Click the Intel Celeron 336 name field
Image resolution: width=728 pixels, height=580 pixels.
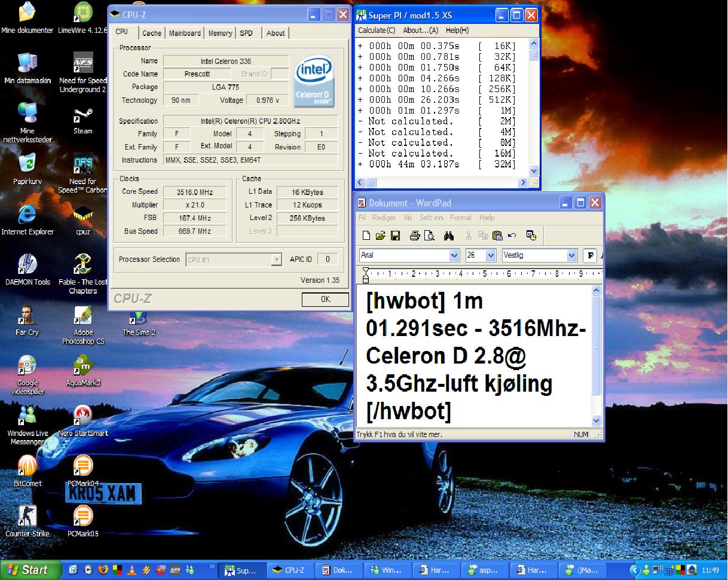pyautogui.click(x=226, y=61)
